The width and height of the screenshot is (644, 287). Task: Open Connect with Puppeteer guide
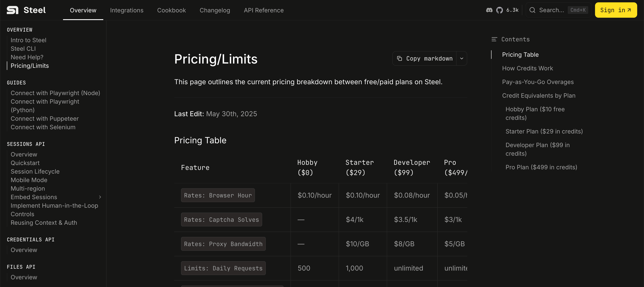pos(45,118)
